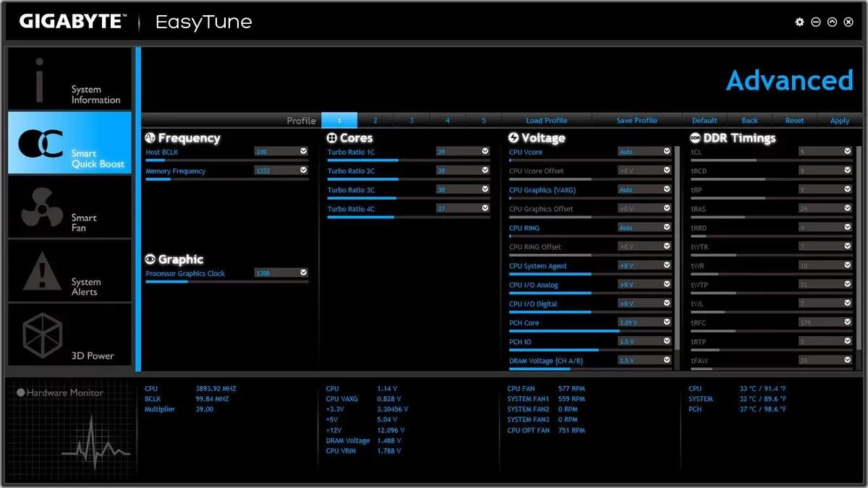
Task: Click the Multiplier 39.00 value
Action: 204,409
